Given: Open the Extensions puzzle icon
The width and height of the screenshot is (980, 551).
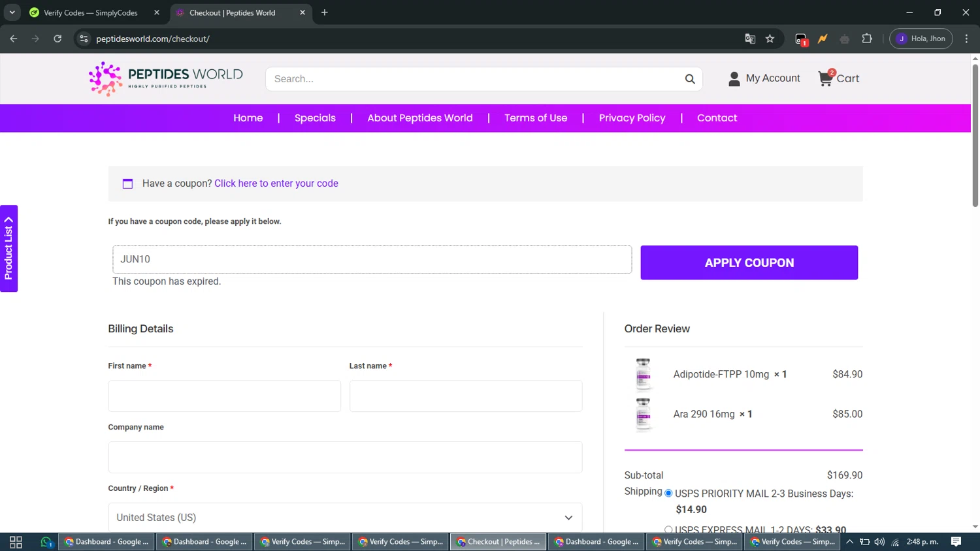Looking at the screenshot, I should click(867, 39).
